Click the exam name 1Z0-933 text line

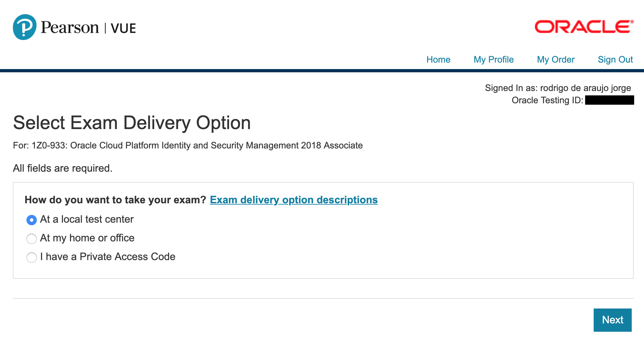[188, 145]
